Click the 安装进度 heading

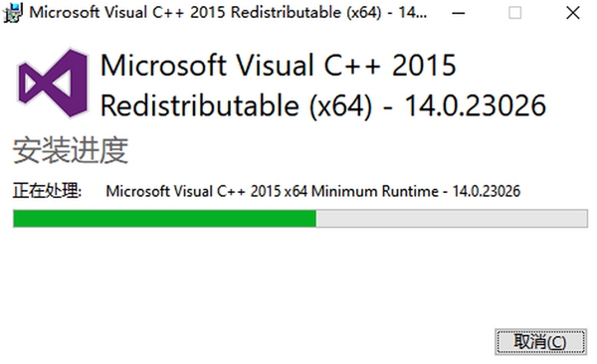(71, 151)
